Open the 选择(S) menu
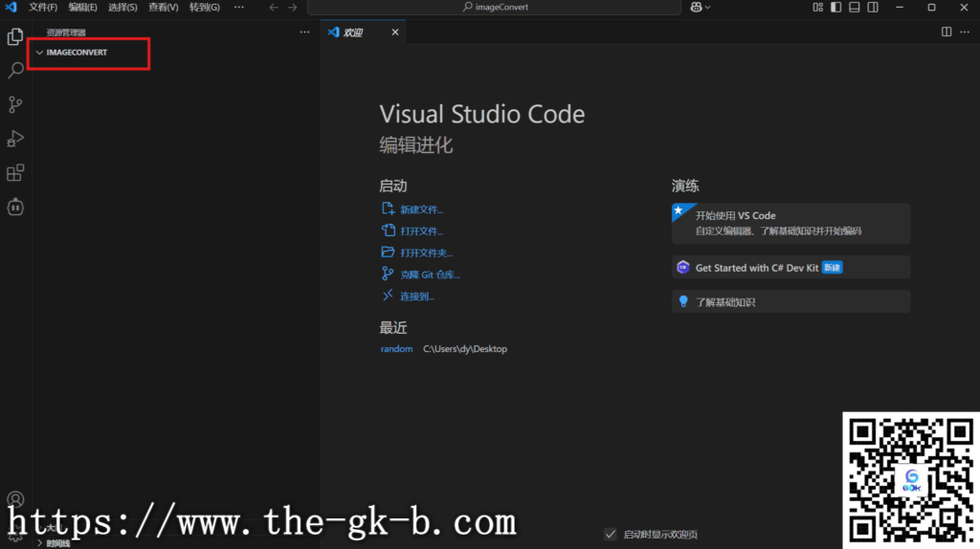This screenshot has height=549, width=980. [122, 8]
